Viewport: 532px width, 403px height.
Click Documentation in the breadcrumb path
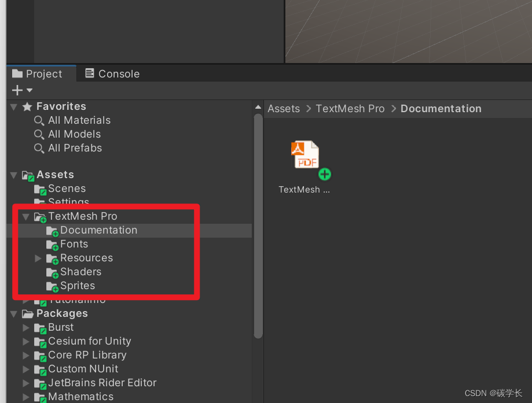(x=441, y=109)
